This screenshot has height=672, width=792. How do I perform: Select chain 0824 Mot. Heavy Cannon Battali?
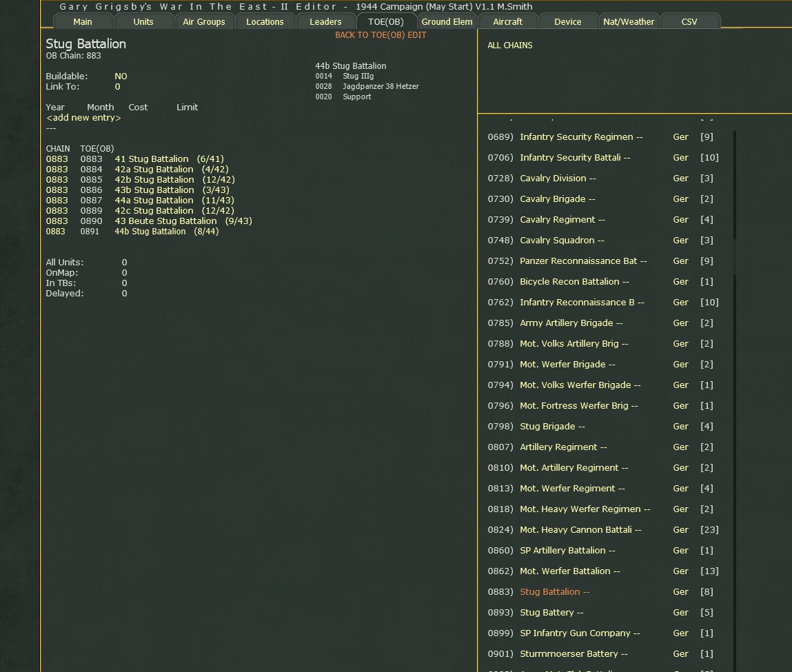point(603,530)
